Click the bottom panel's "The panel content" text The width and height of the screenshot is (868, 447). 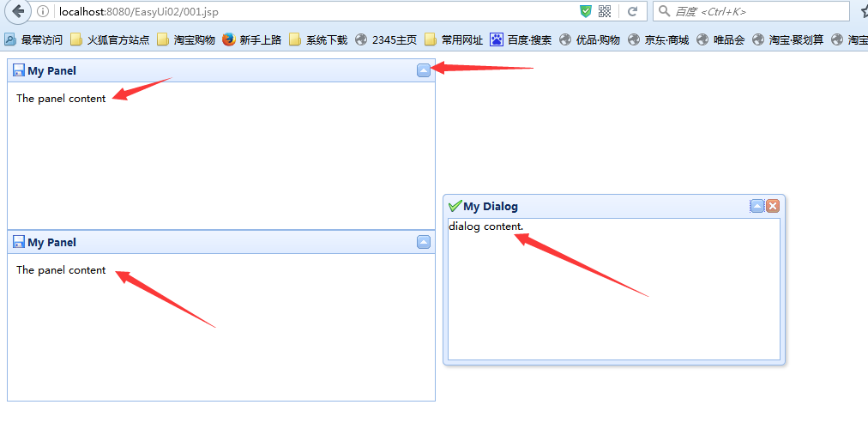pos(61,269)
